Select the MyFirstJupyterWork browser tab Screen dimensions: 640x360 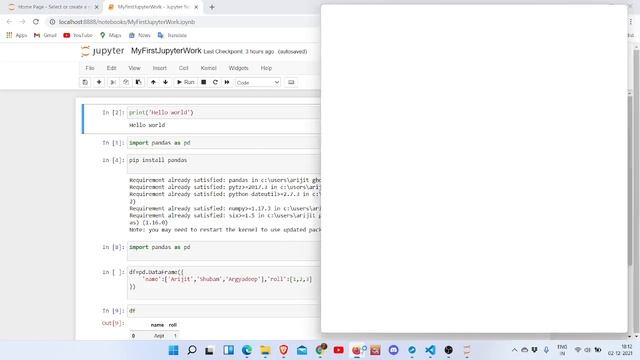click(153, 7)
